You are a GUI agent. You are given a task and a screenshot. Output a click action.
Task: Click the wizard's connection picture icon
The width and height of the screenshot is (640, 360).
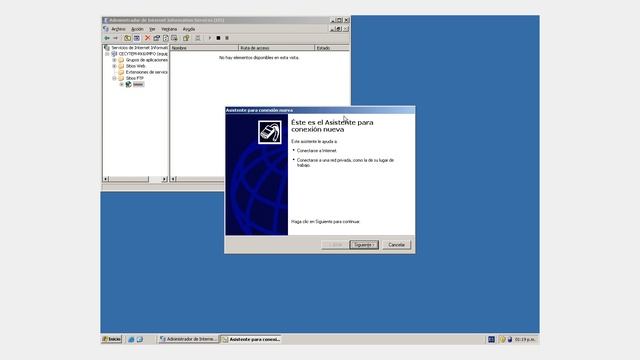pos(269,132)
